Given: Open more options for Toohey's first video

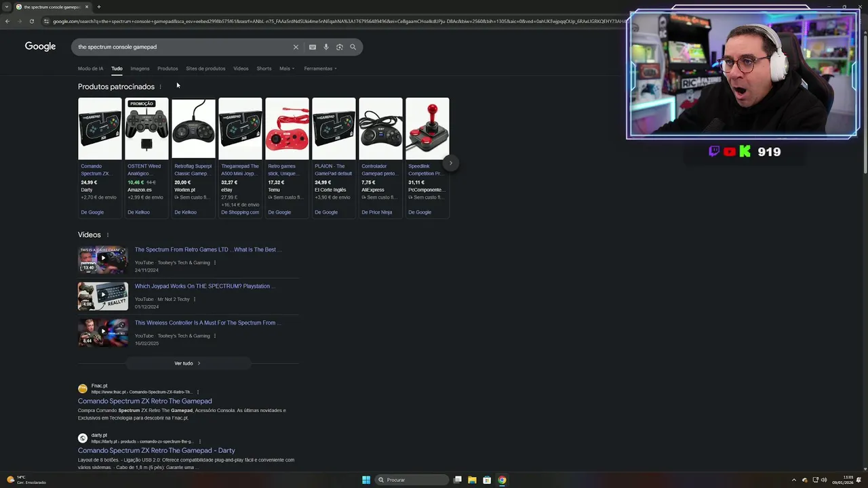Looking at the screenshot, I should click(215, 263).
